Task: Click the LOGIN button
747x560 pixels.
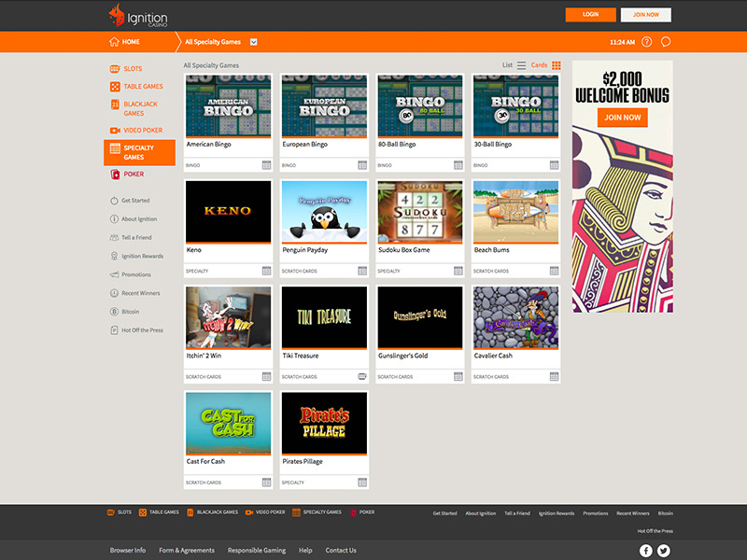Action: pyautogui.click(x=591, y=15)
